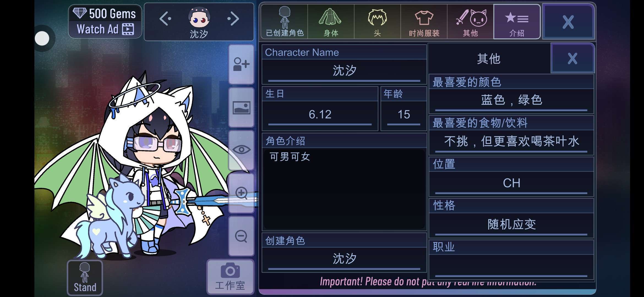Close the 其他 details panel
This screenshot has height=297, width=644.
572,58
